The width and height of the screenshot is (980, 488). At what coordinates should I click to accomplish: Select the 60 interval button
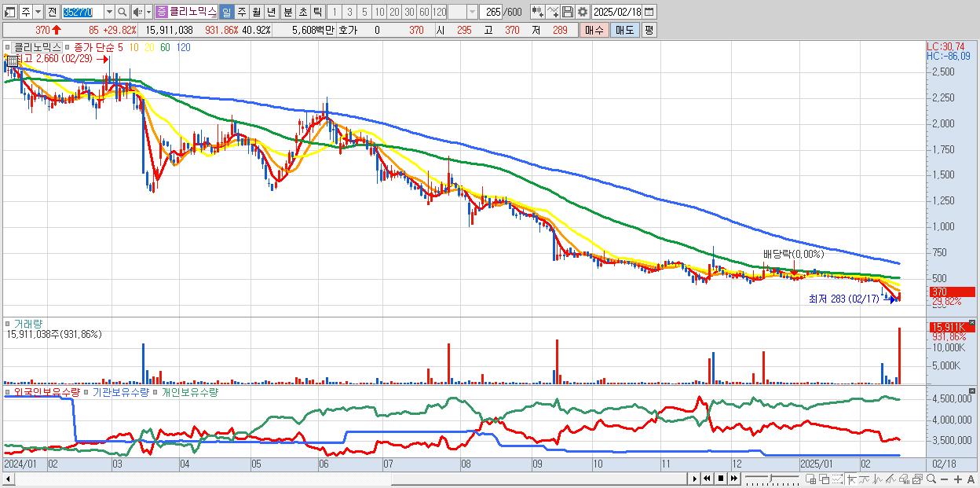coord(424,12)
